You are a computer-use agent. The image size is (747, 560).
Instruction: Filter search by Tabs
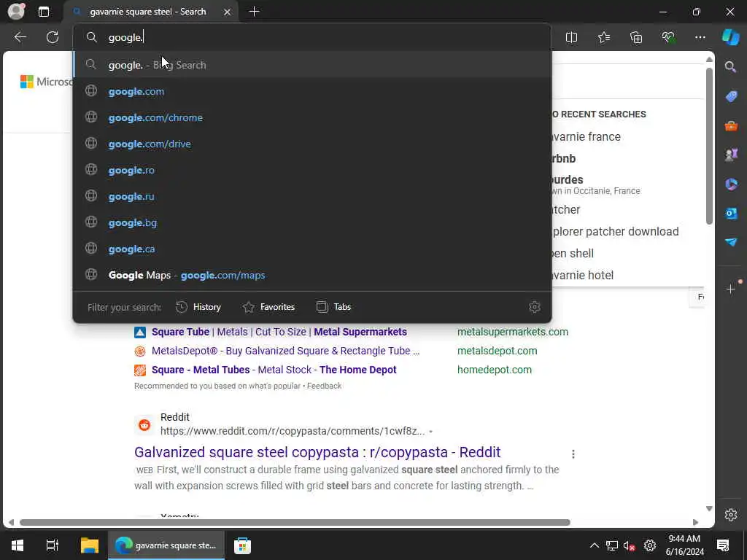tap(333, 307)
